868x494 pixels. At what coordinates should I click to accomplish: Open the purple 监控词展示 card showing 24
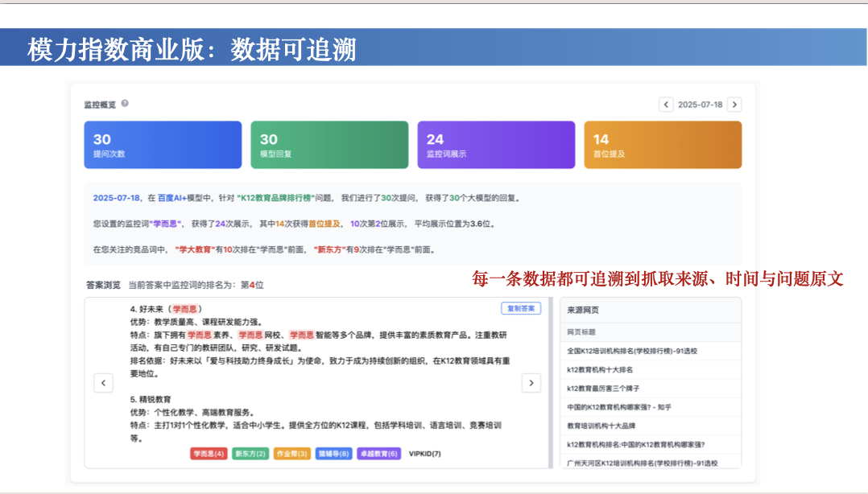496,145
